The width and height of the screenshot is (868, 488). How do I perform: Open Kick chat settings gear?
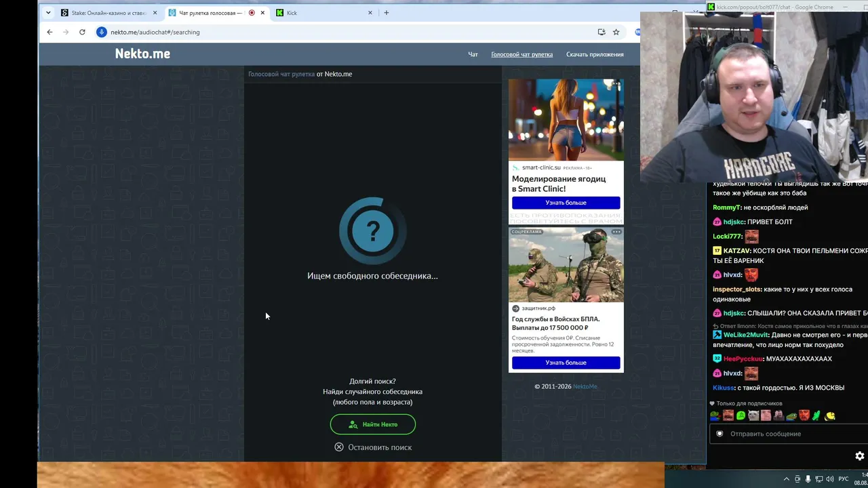pos(859,456)
